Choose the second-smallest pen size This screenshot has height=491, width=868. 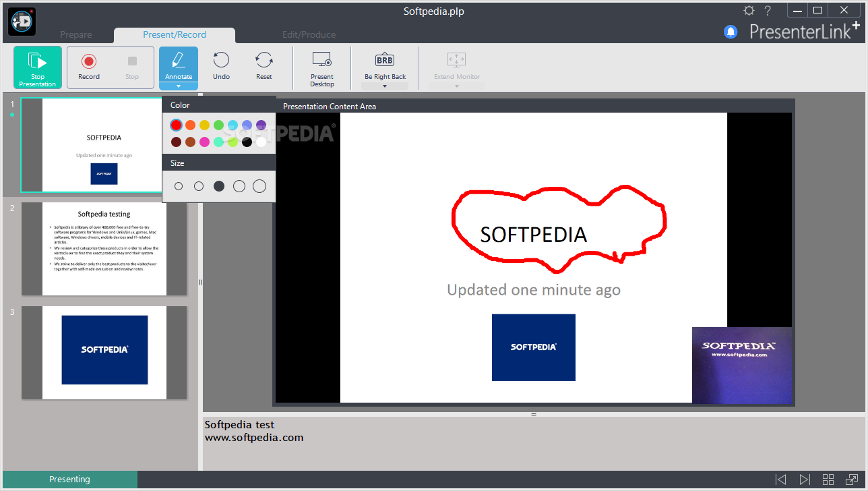coord(199,186)
